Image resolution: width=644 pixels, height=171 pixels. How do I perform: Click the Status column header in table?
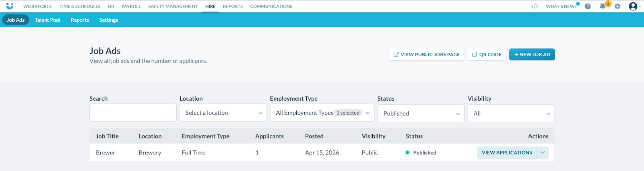point(414,136)
